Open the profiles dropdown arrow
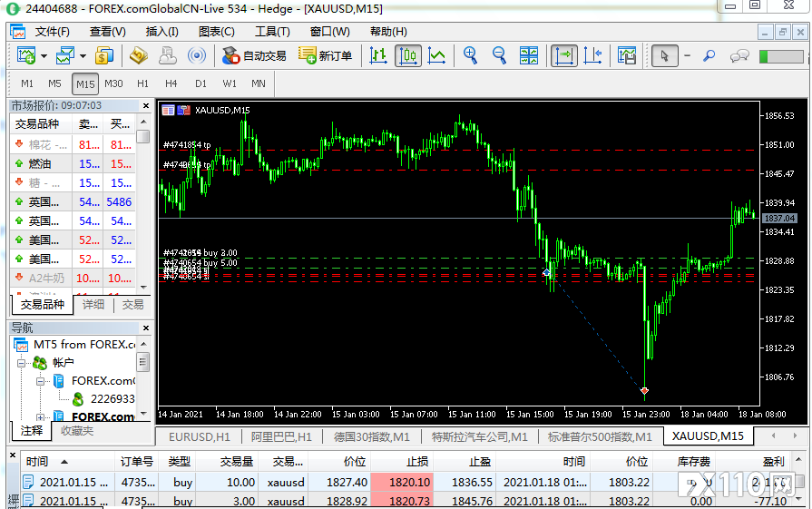The image size is (812, 509). coord(83,56)
